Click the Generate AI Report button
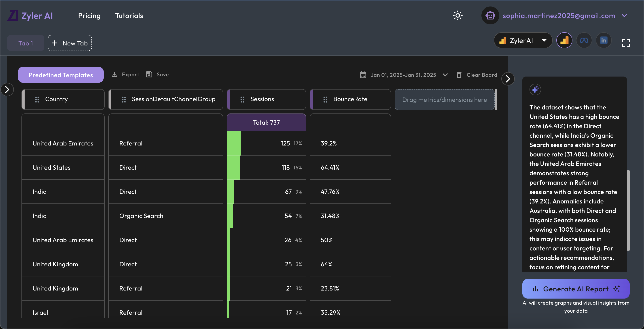 pos(576,289)
